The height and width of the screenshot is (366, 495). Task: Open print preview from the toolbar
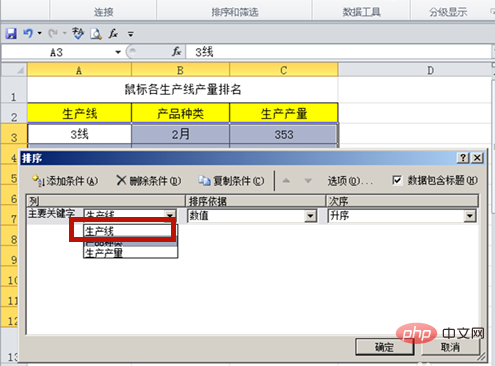[96, 34]
